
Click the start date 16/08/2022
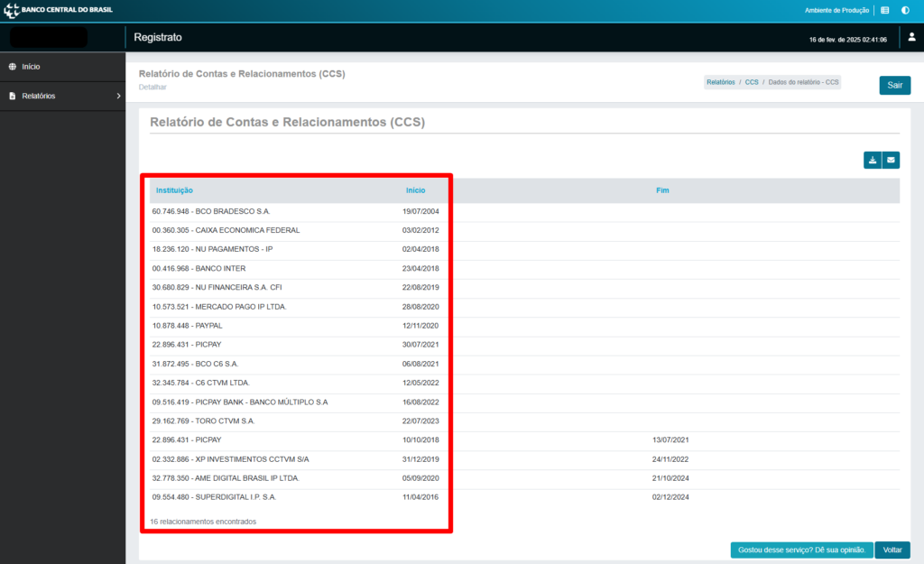(420, 402)
